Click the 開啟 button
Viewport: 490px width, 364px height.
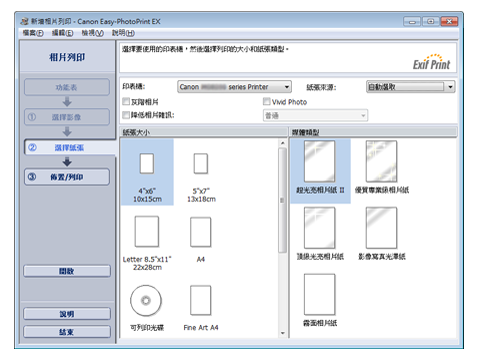[67, 271]
